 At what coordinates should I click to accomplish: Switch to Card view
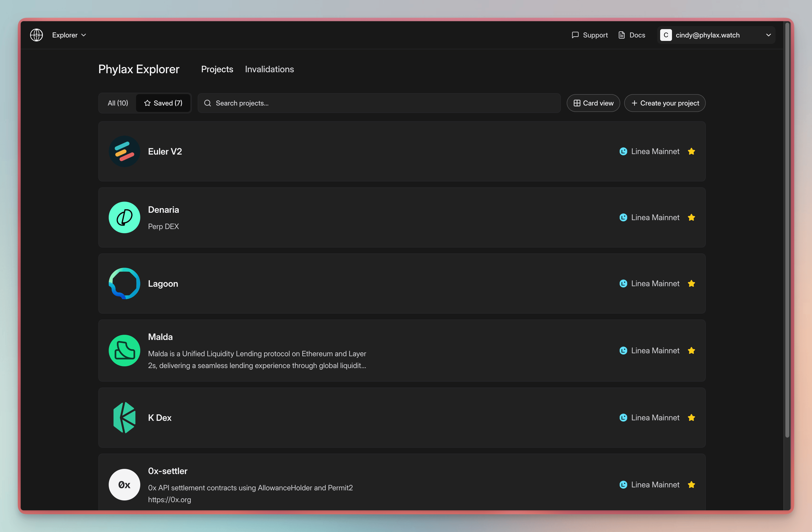593,103
